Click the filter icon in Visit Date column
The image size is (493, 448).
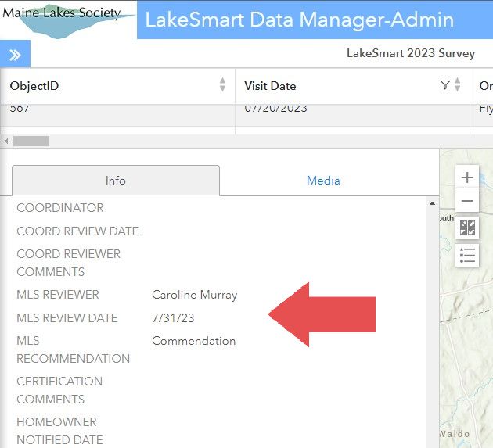pyautogui.click(x=445, y=85)
